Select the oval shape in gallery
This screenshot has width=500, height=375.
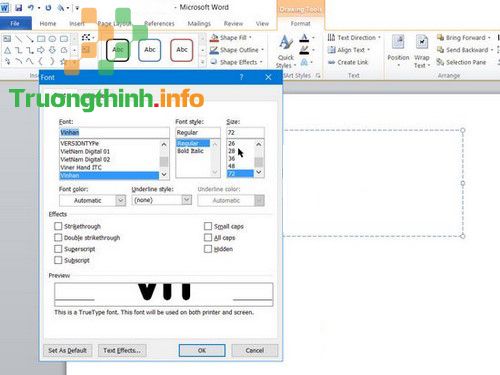pyautogui.click(x=52, y=39)
